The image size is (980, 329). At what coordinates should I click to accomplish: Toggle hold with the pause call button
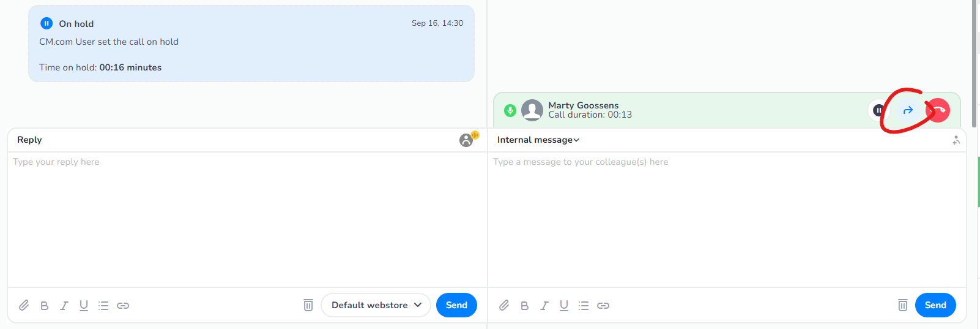coord(878,110)
